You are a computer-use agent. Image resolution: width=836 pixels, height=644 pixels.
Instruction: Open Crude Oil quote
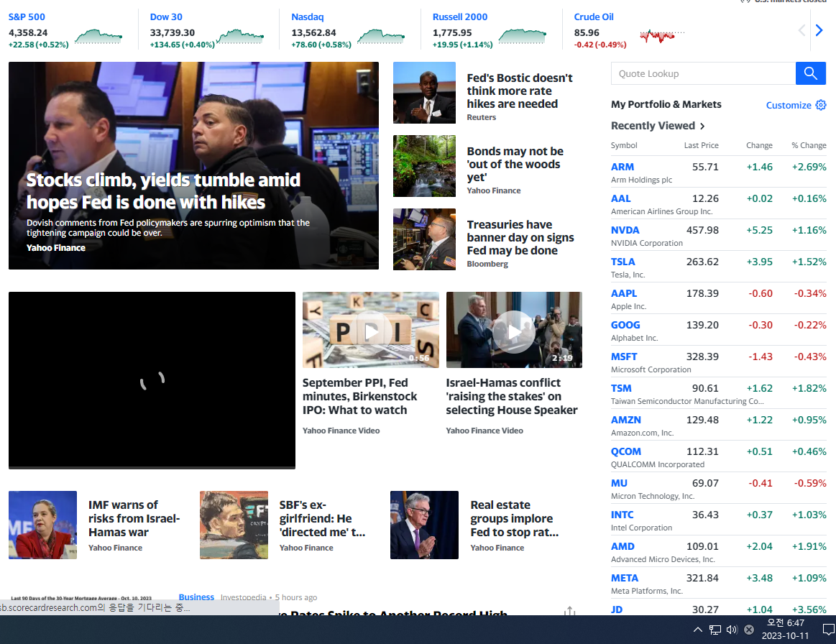[x=594, y=17]
